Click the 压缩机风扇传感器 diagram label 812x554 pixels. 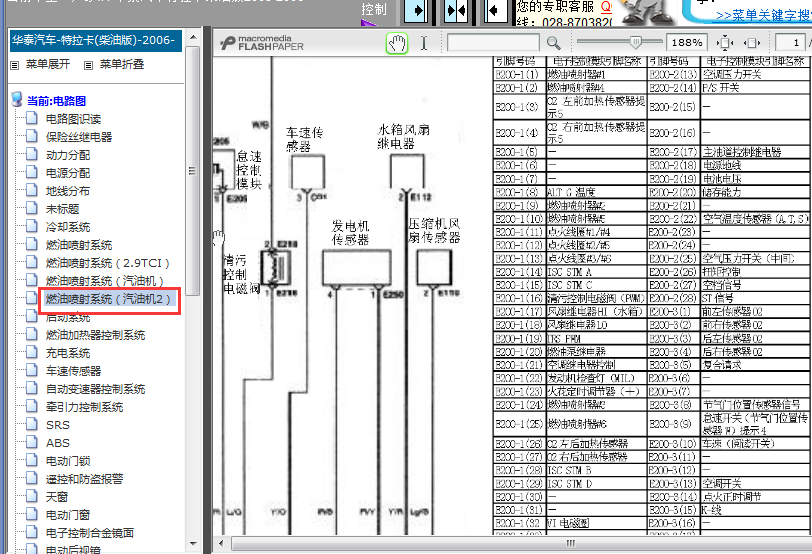[434, 230]
